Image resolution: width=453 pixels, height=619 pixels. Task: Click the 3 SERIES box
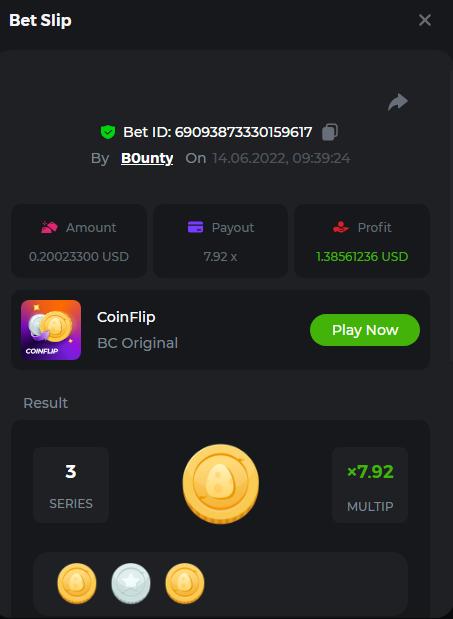[71, 485]
